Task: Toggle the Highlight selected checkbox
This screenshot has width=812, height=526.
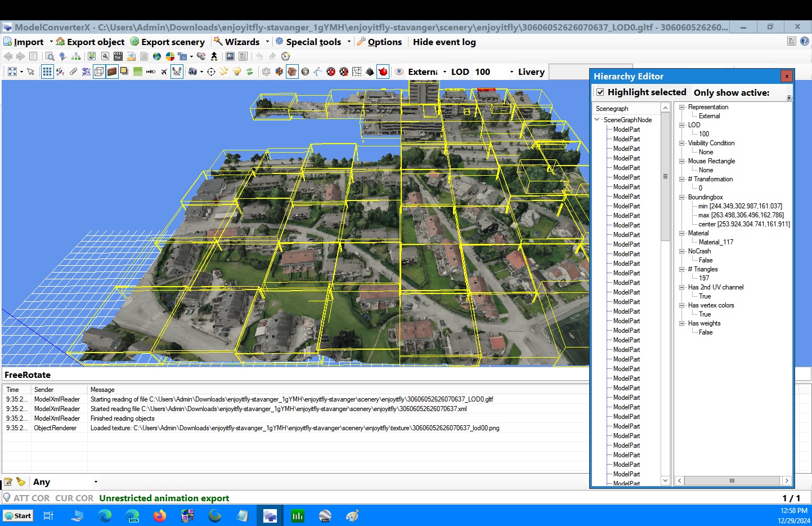Action: click(600, 92)
